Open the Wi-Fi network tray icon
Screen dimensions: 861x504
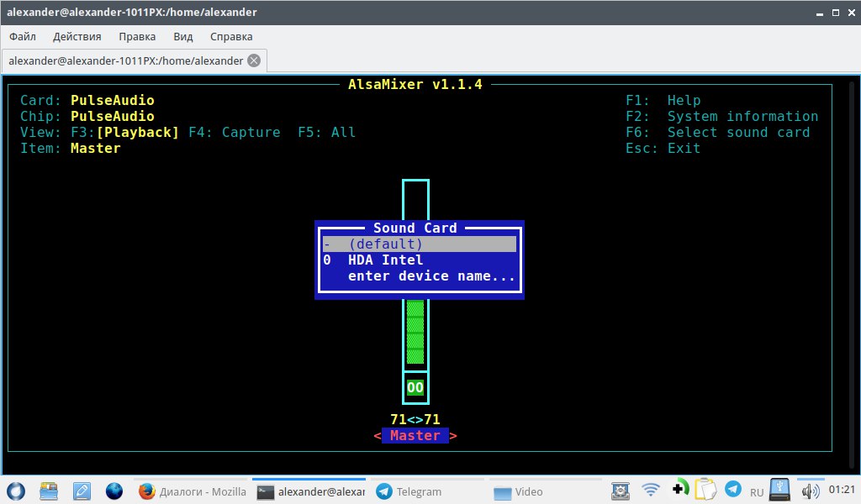651,490
